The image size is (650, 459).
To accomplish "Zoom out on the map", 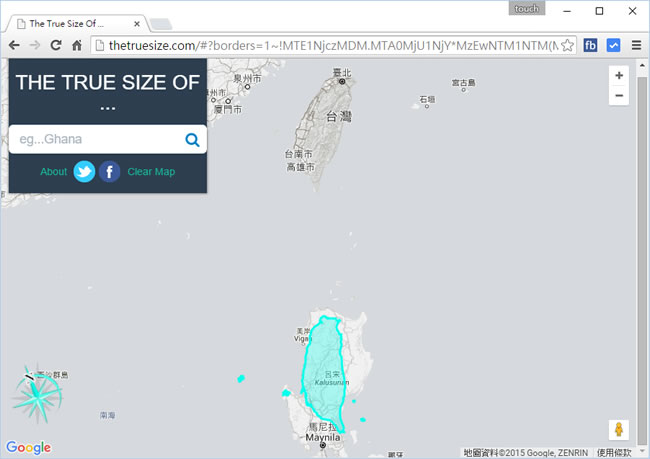I will click(x=619, y=96).
